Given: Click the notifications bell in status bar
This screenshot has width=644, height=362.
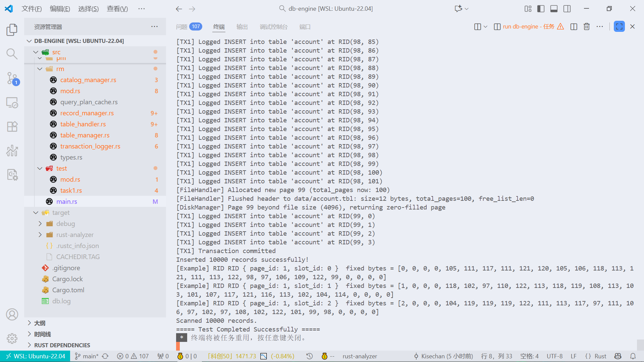Looking at the screenshot, I should [x=633, y=356].
